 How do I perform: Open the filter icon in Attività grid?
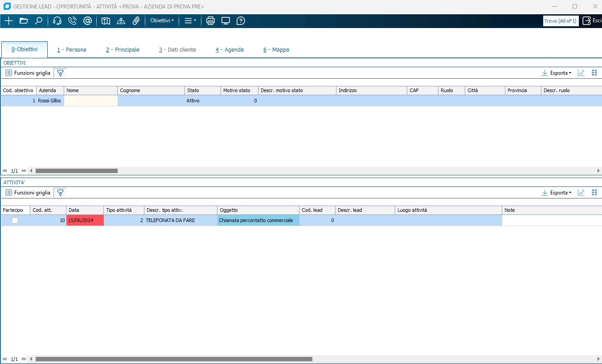tap(60, 193)
